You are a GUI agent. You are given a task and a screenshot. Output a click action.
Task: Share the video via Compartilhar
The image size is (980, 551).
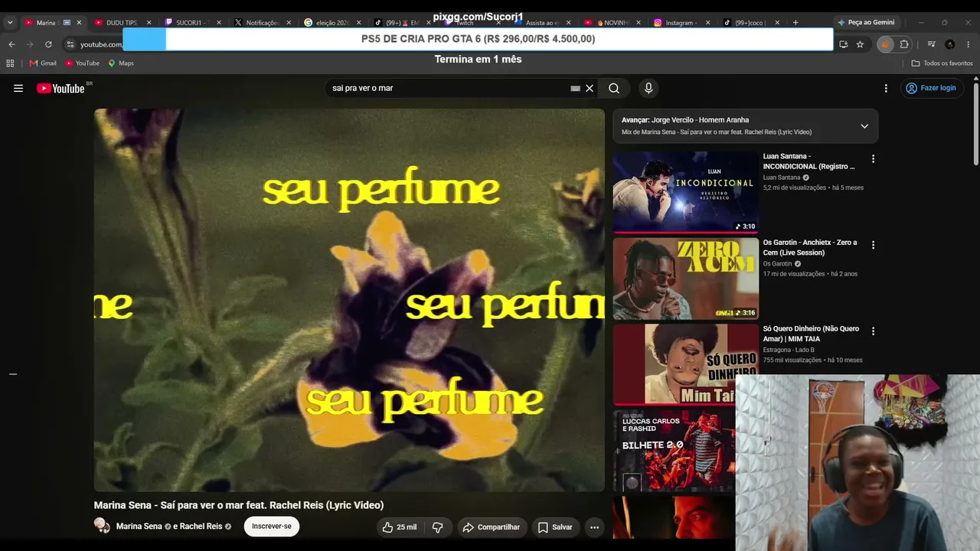[x=491, y=527]
